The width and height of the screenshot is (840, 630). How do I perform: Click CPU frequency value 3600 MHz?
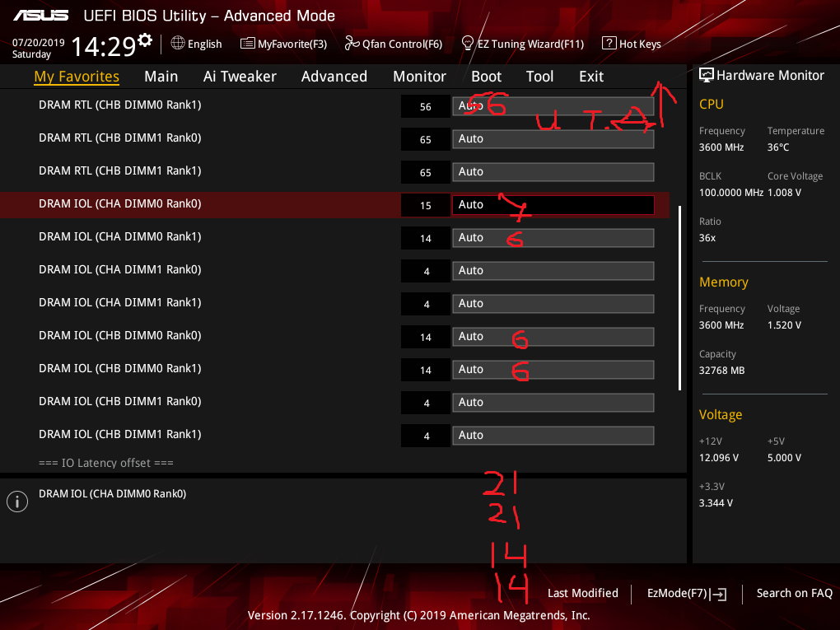click(721, 147)
